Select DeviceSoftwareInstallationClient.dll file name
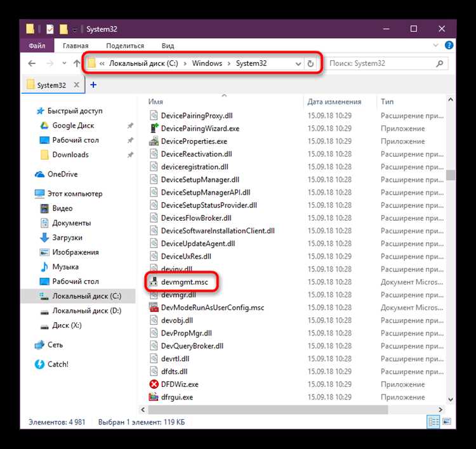This screenshot has width=476, height=449. tap(218, 231)
